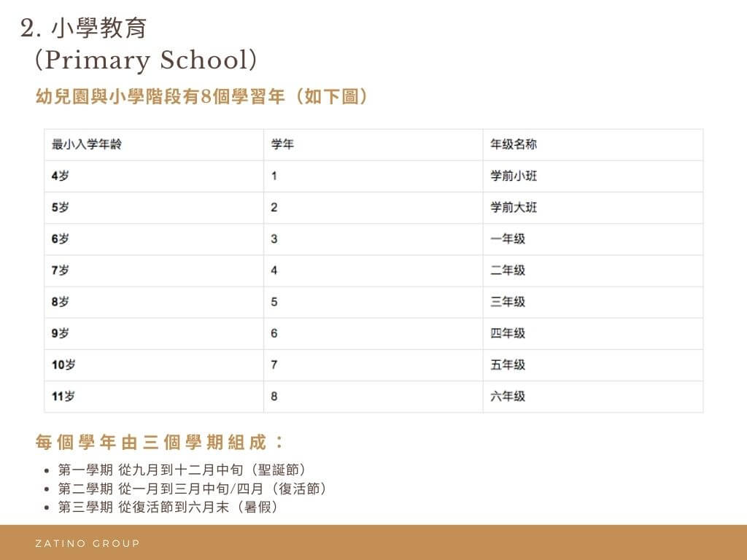Select the "年级名称" column header

(514, 144)
